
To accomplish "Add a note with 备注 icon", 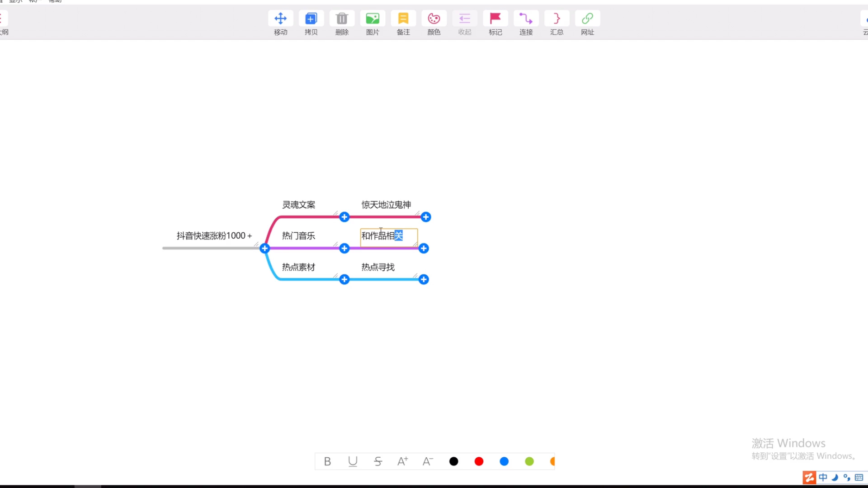I will click(403, 19).
